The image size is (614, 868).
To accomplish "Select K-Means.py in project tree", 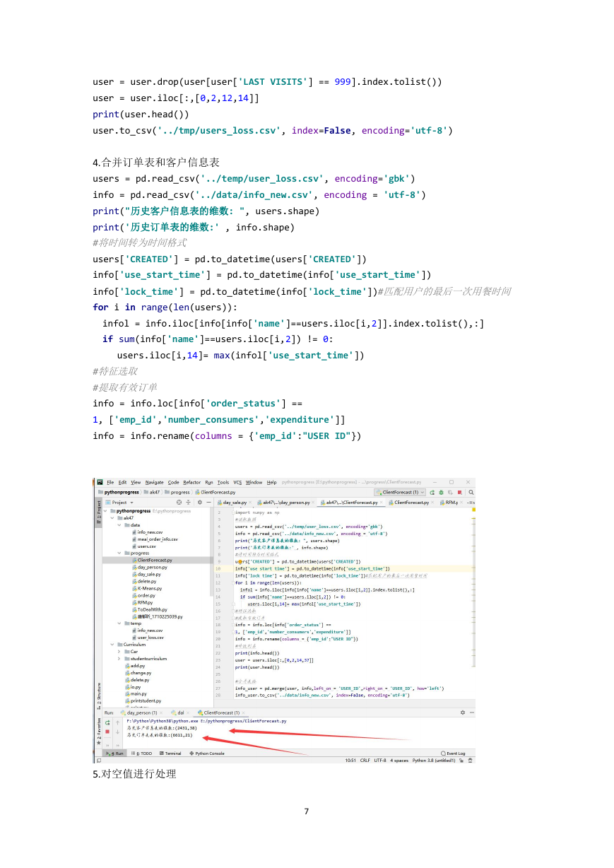I will coord(146,588).
